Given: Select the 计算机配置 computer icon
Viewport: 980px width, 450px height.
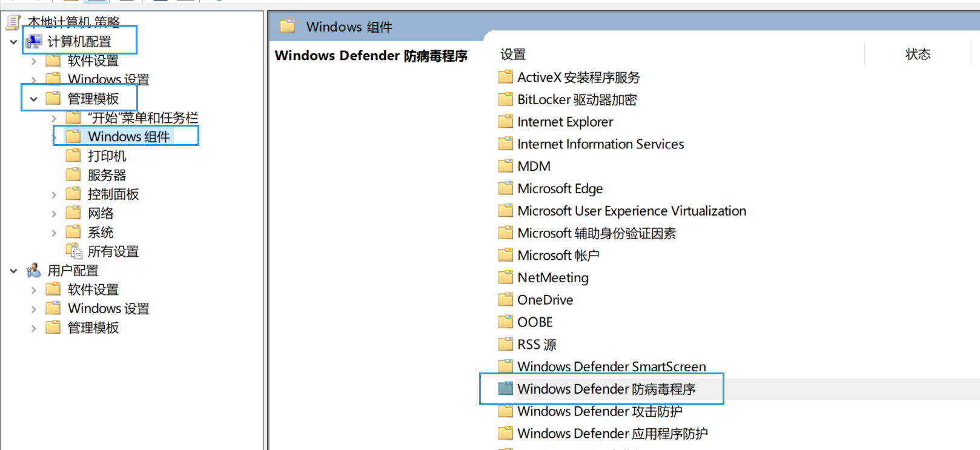Looking at the screenshot, I should coord(34,41).
